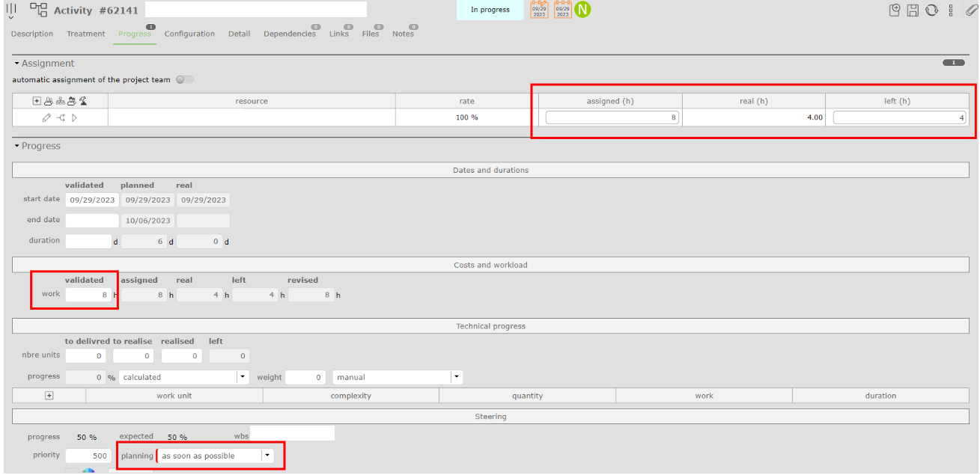Click the green N user avatar
This screenshot has height=475, width=980.
pyautogui.click(x=582, y=10)
